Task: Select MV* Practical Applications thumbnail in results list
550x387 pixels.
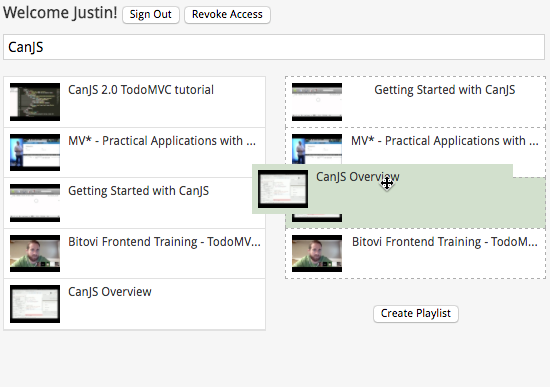Action: click(35, 152)
